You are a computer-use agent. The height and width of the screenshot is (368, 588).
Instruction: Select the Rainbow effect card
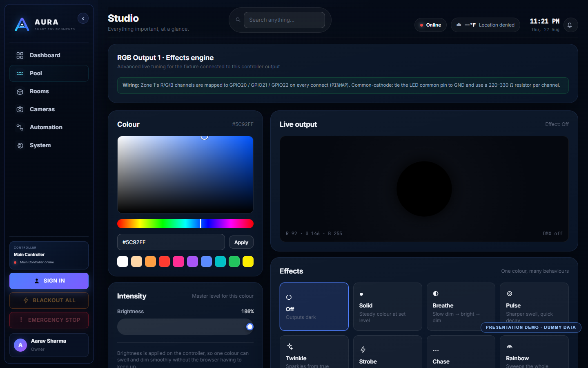tap(534, 352)
